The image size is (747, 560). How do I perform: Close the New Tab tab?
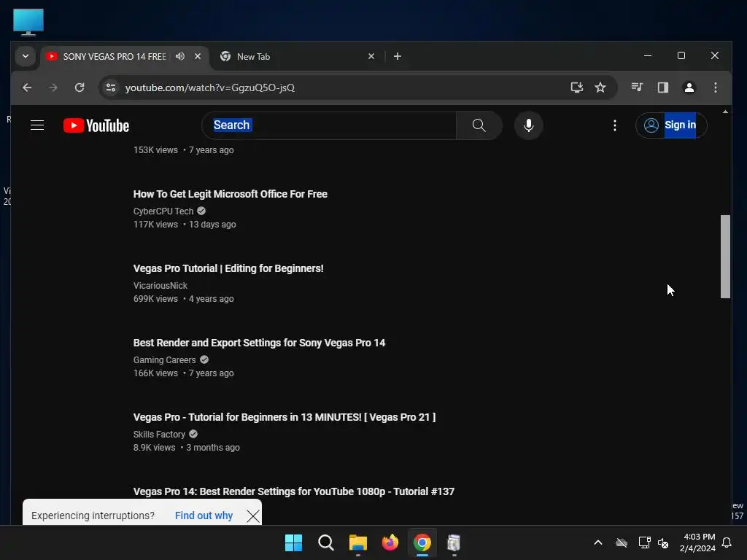click(371, 56)
